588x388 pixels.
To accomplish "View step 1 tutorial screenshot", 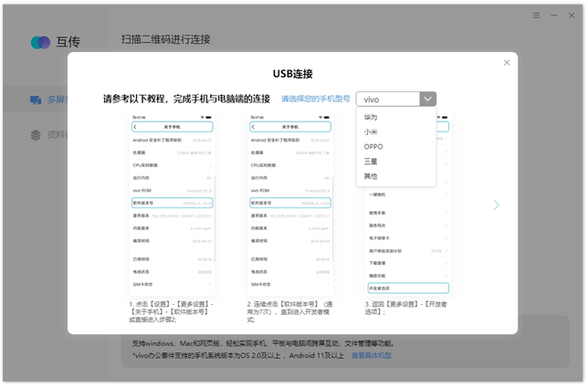I will click(x=173, y=204).
